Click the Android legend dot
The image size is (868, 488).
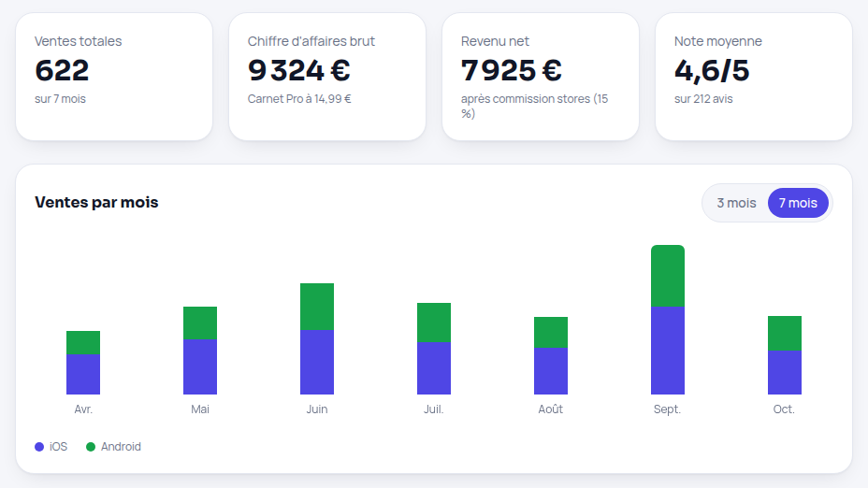(91, 447)
